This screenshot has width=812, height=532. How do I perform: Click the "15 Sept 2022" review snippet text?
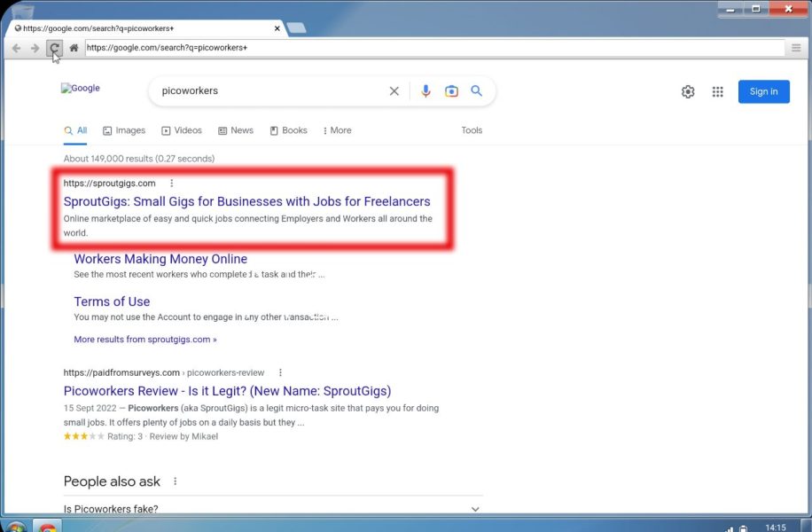pos(251,416)
